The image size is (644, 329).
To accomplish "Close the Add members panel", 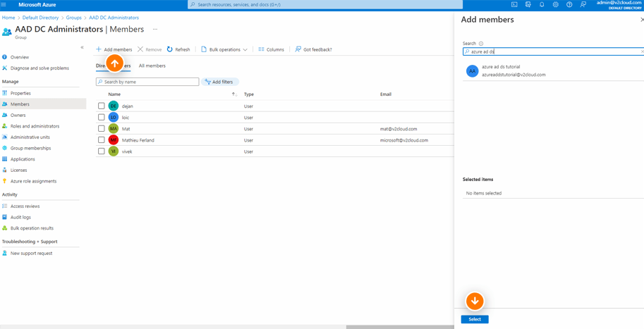I will [x=642, y=20].
